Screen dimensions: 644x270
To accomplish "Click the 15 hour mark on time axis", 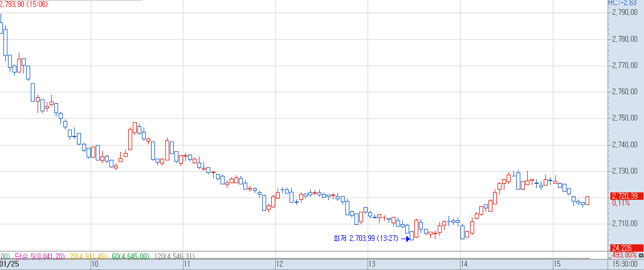I will pos(557,264).
